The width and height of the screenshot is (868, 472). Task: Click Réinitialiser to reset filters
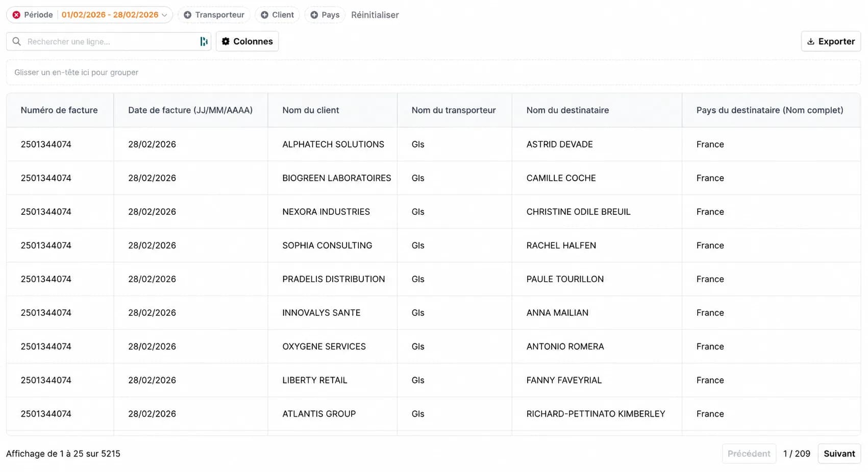tap(375, 15)
